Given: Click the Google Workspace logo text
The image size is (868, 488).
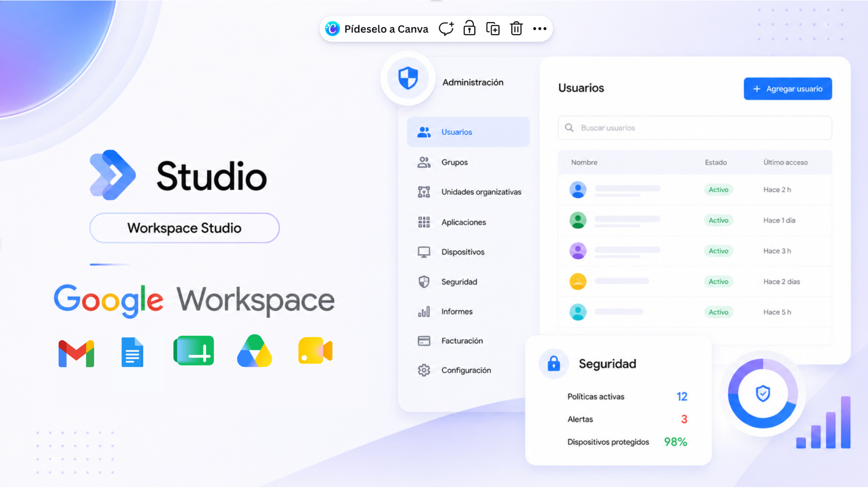Looking at the screenshot, I should [x=194, y=300].
